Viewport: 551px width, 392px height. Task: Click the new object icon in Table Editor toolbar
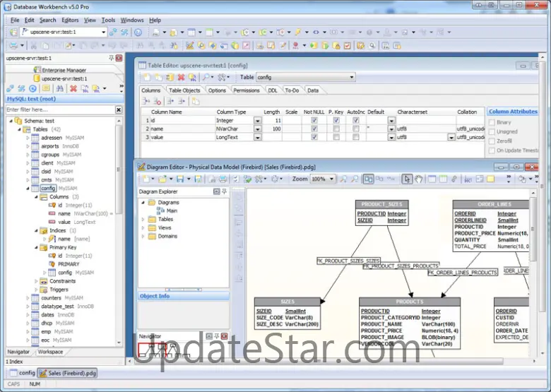coord(147,77)
